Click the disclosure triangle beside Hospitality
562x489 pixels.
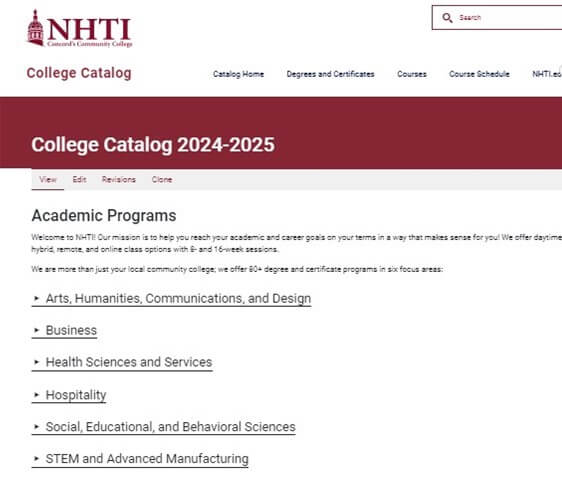pyautogui.click(x=36, y=395)
